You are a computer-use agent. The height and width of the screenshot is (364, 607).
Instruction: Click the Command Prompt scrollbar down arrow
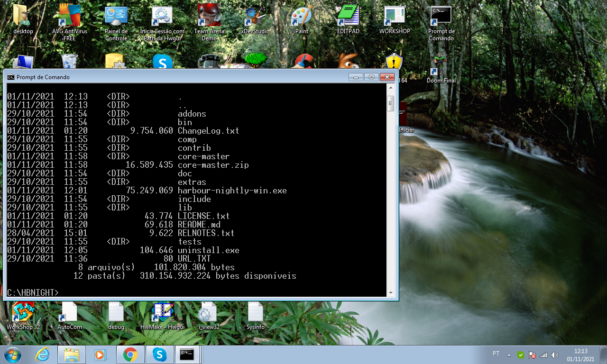click(391, 293)
